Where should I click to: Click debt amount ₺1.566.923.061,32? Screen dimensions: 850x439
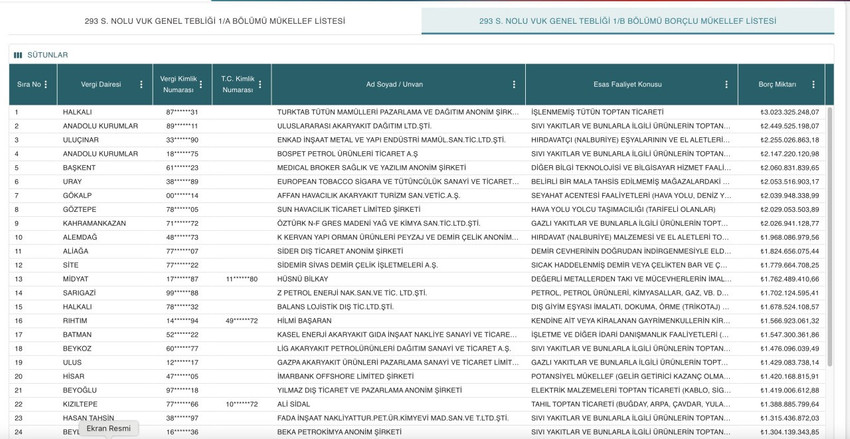790,321
